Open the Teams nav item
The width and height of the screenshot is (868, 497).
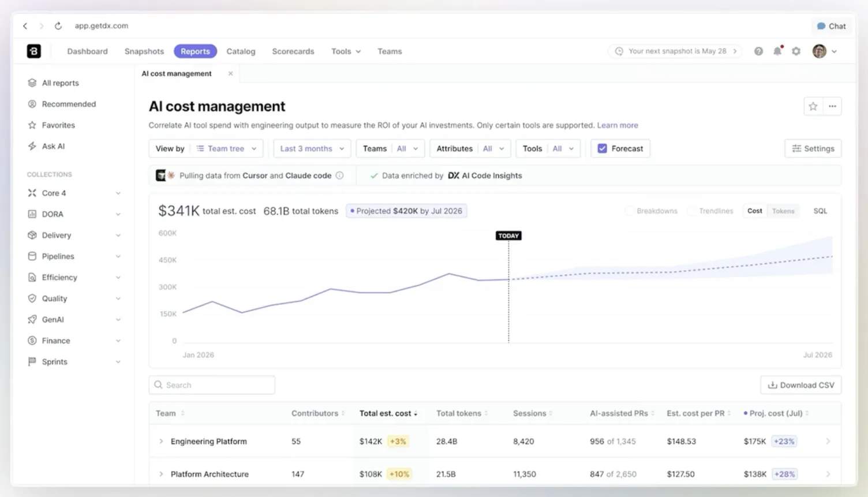390,51
